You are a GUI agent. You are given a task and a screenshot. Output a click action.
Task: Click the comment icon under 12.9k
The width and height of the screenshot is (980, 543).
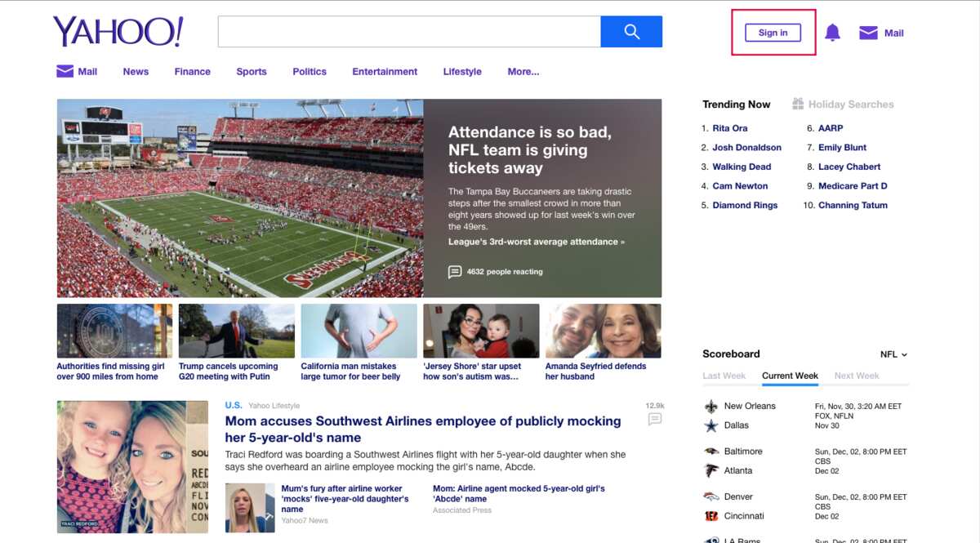click(654, 419)
